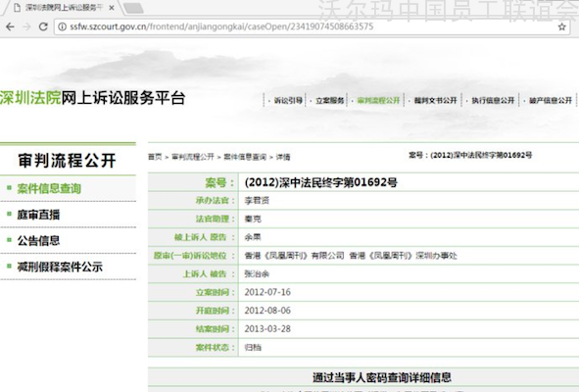Viewport: 579px width, 392px height.
Task: Click the 原审(一审)诉讼地位 label
Action: tap(194, 256)
